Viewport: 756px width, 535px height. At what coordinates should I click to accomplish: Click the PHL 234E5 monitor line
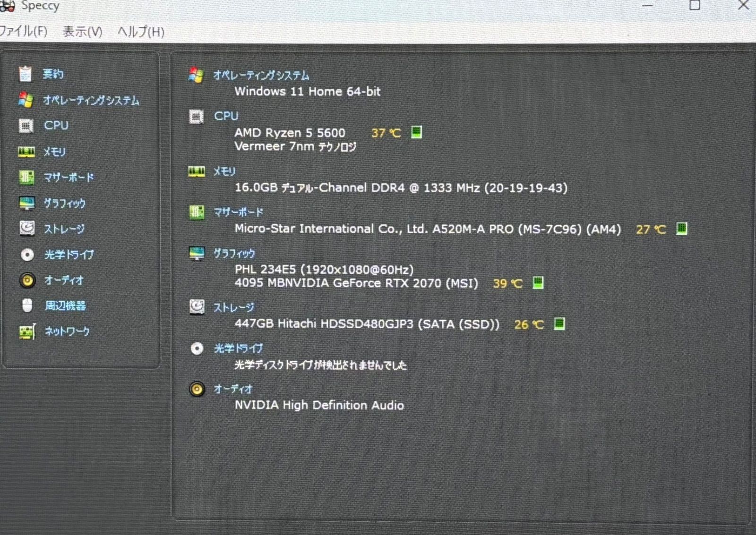pyautogui.click(x=324, y=270)
